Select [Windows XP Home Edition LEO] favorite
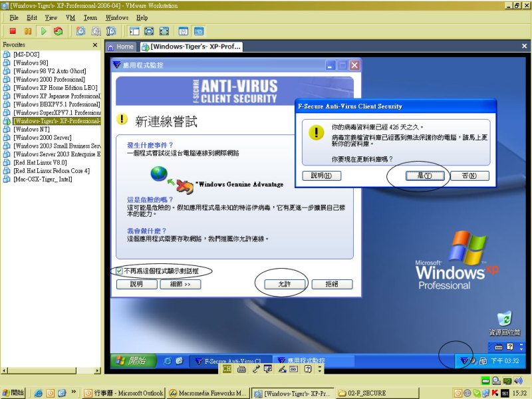The image size is (532, 399). coord(55,88)
